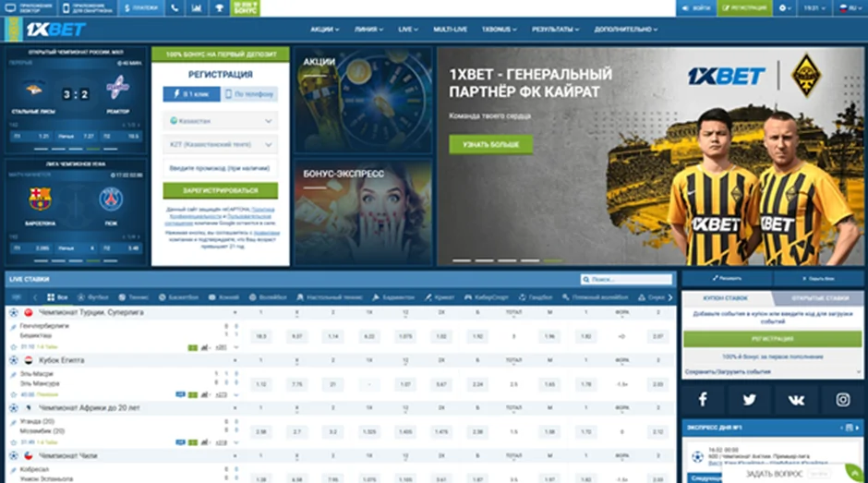Click the Барселона team logo
Viewport: 868px width, 483px height.
click(40, 199)
